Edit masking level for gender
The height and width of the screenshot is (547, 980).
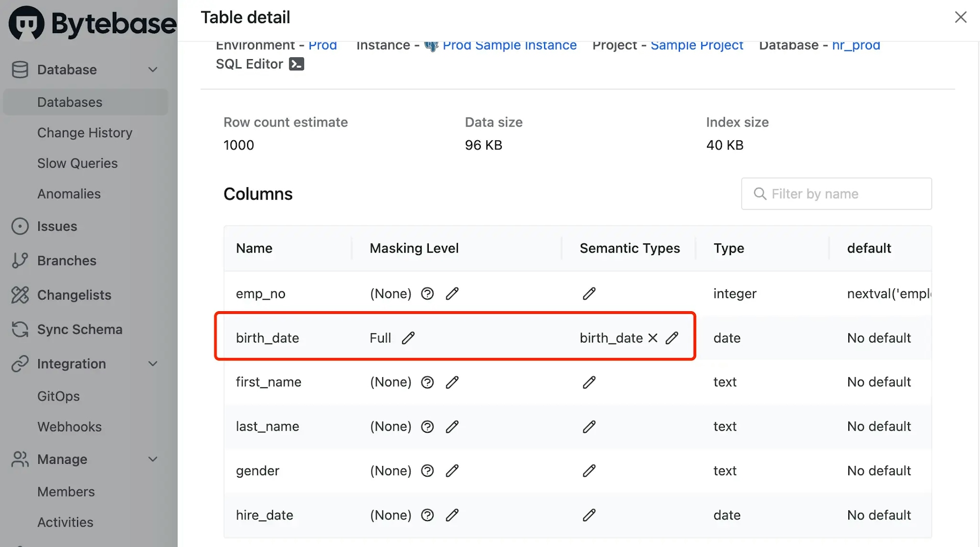[x=452, y=470]
